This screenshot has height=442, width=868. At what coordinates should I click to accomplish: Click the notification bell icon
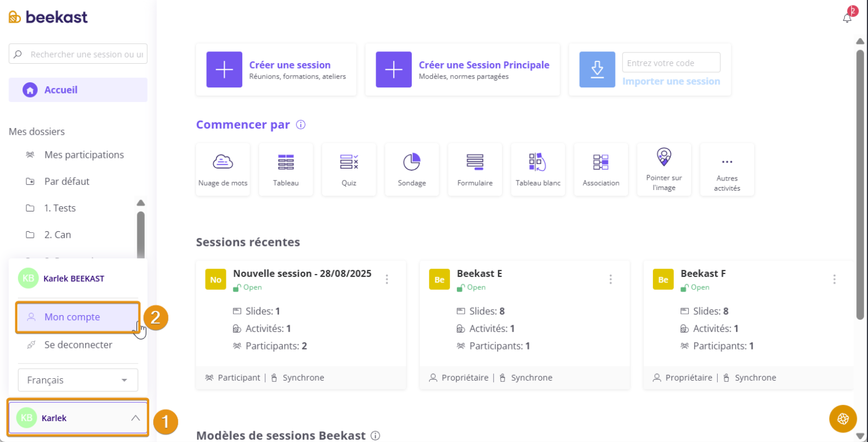click(x=847, y=18)
